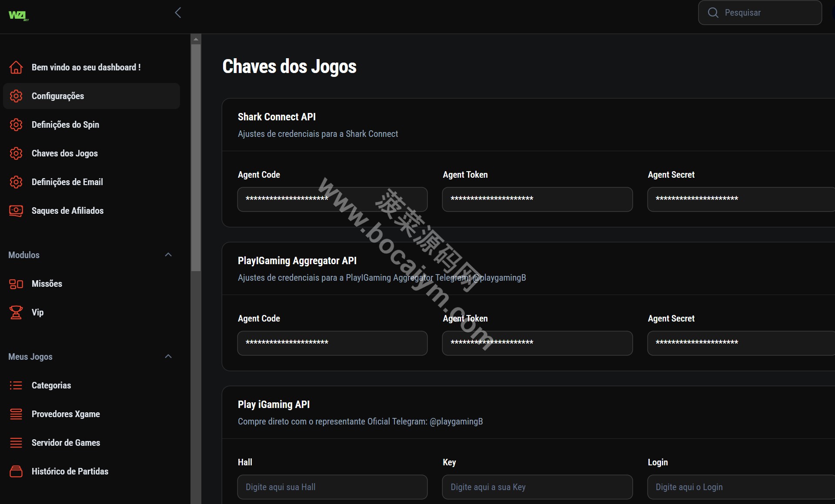
Task: Click 'Ajustes de credenciais para a Shark Connect'
Action: (318, 134)
